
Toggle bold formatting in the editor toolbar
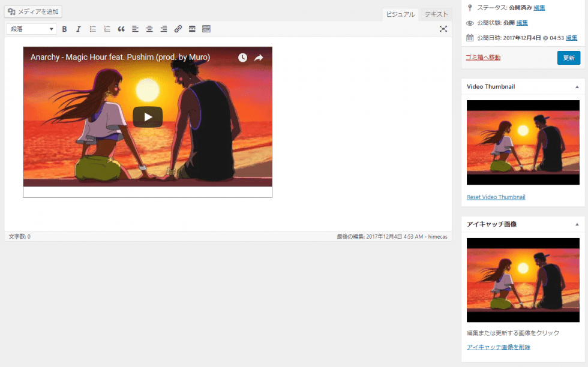pyautogui.click(x=64, y=29)
